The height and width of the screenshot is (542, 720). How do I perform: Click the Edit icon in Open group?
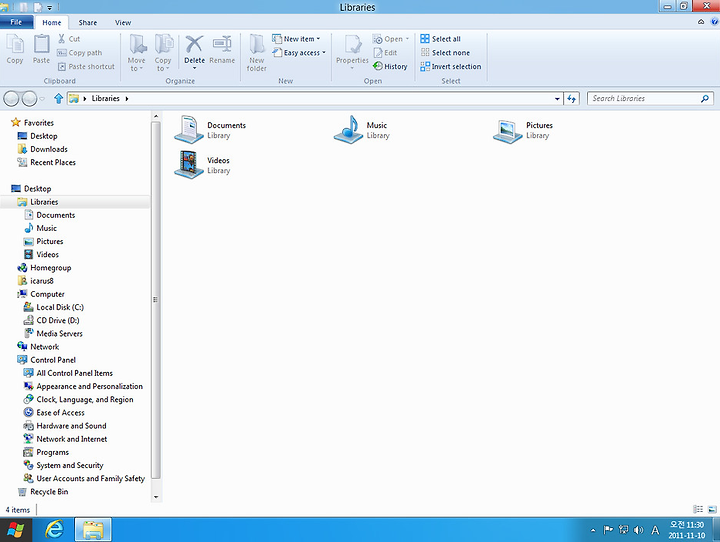[378, 53]
